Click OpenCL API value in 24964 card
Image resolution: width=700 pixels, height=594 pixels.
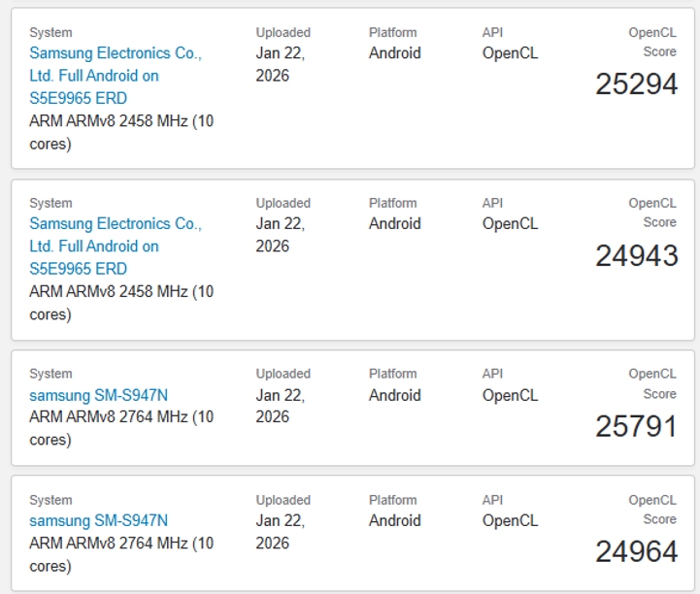(510, 521)
